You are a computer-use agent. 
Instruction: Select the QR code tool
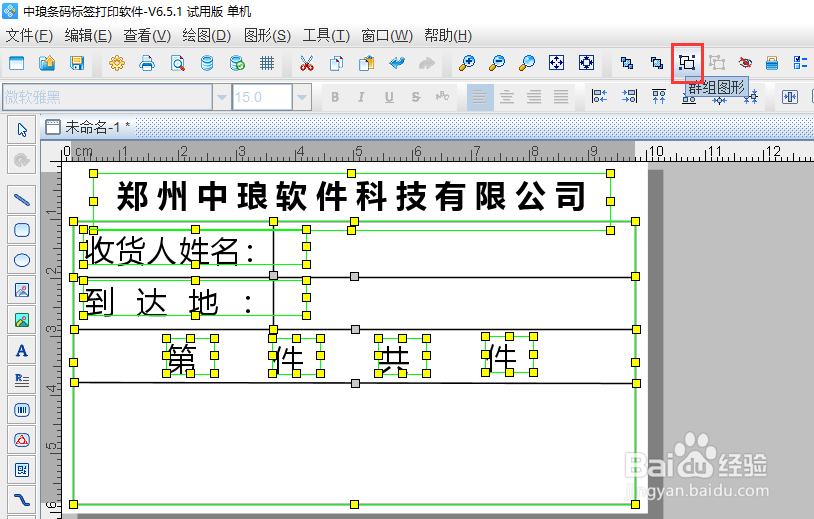[22, 470]
